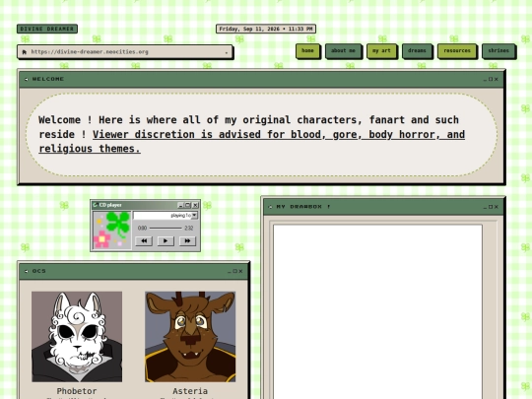
Task: Skip forward to the next CD track
Action: [187, 241]
